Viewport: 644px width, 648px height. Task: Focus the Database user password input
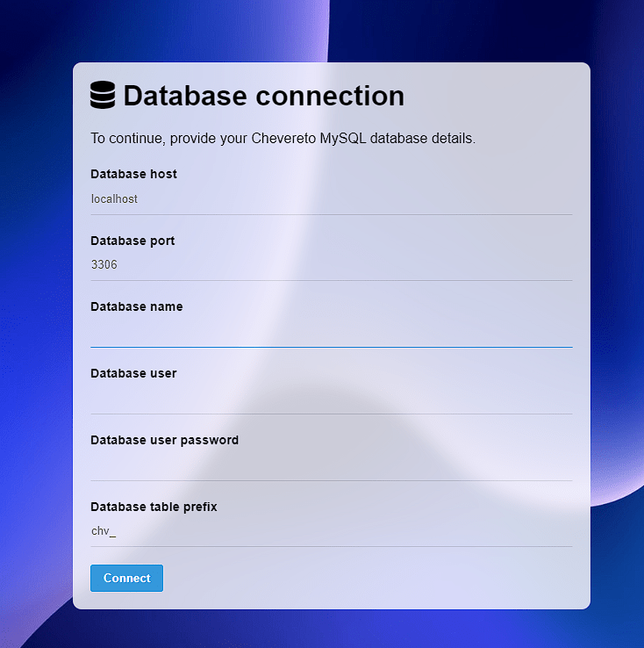(x=331, y=465)
